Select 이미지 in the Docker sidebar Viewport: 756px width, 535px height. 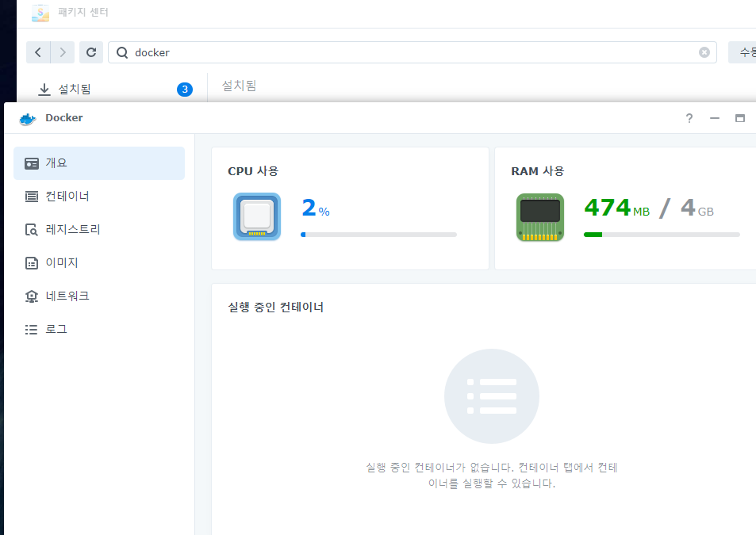(x=99, y=263)
